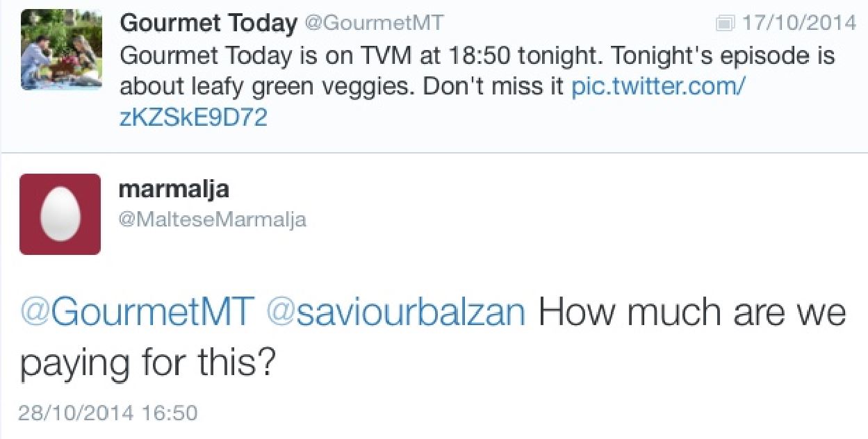Open the 17/10/2014 tweet date
This screenshot has height=439, width=868.
point(799,24)
